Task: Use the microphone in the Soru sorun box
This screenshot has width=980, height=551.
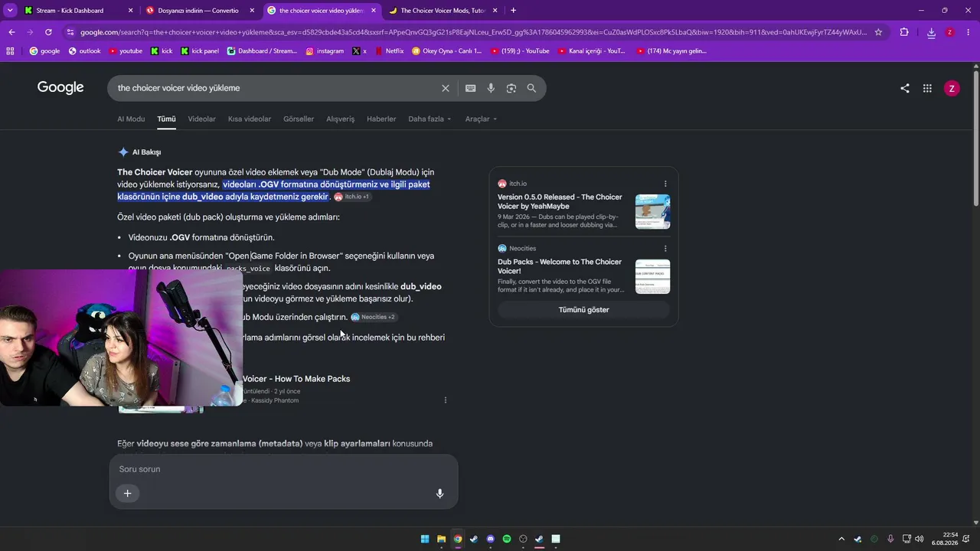Action: coord(439,494)
